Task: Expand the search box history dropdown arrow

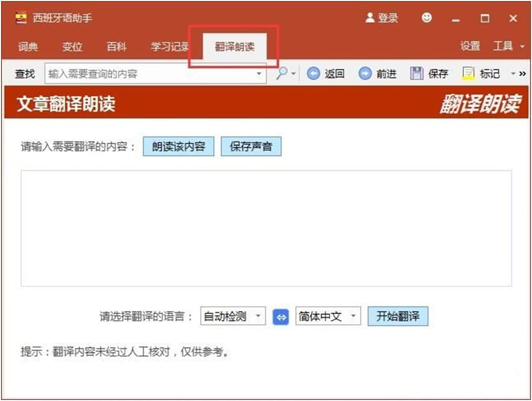Action: point(259,74)
